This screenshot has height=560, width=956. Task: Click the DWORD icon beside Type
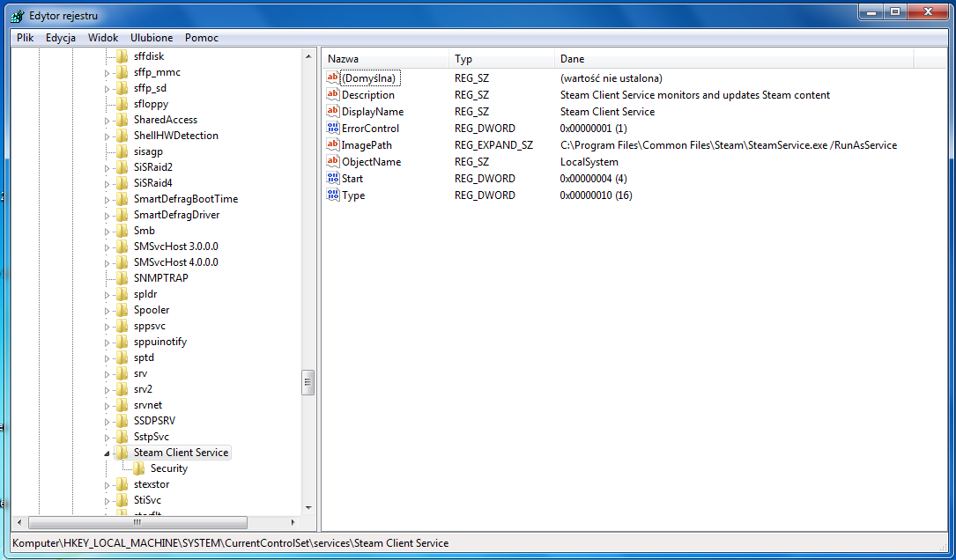coord(333,195)
